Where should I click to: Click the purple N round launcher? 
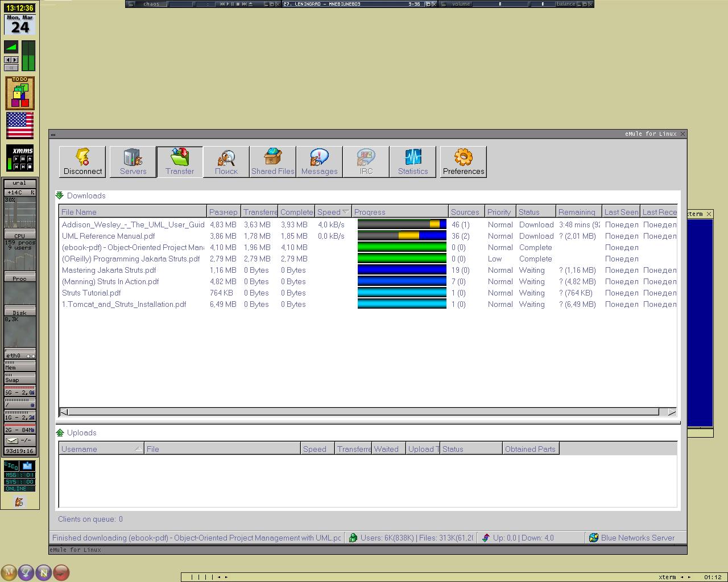click(x=44, y=572)
